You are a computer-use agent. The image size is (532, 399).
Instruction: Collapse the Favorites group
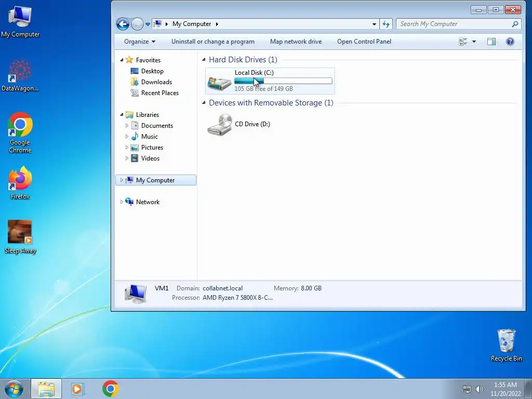click(x=122, y=60)
